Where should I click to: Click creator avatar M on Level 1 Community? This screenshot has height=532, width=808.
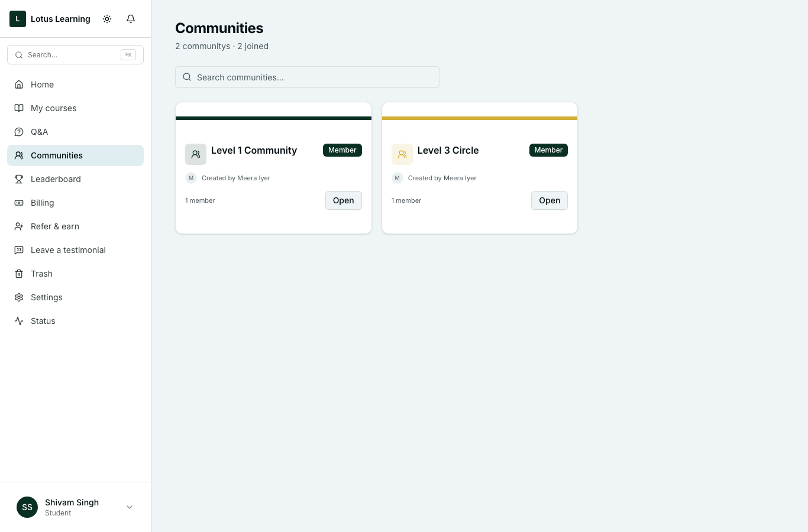tap(191, 178)
